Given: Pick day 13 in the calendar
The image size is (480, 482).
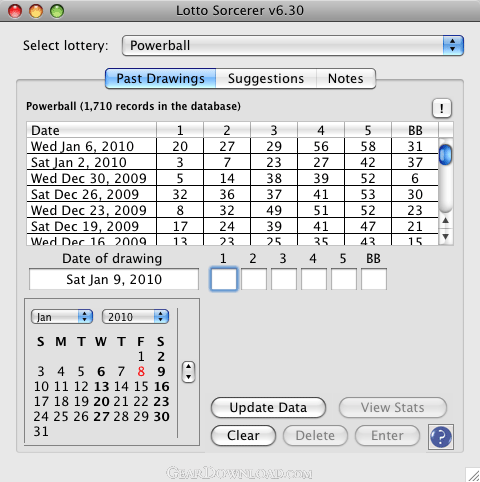Looking at the screenshot, I should click(101, 386).
